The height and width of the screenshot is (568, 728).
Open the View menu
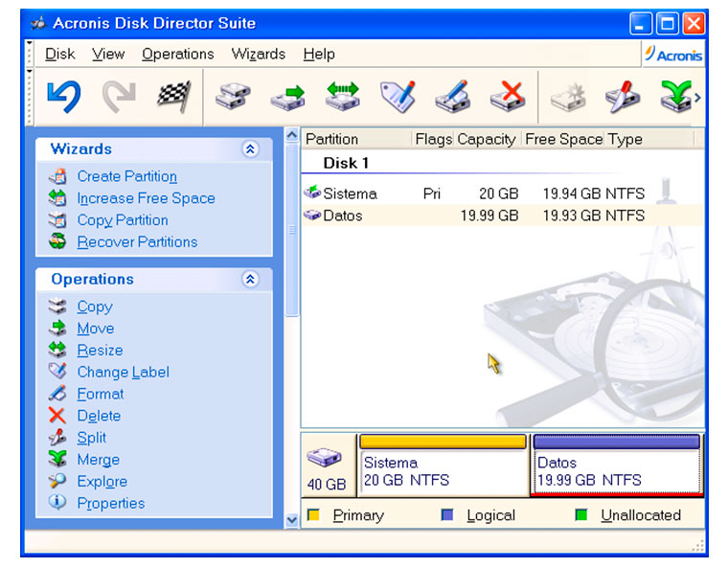tap(108, 54)
